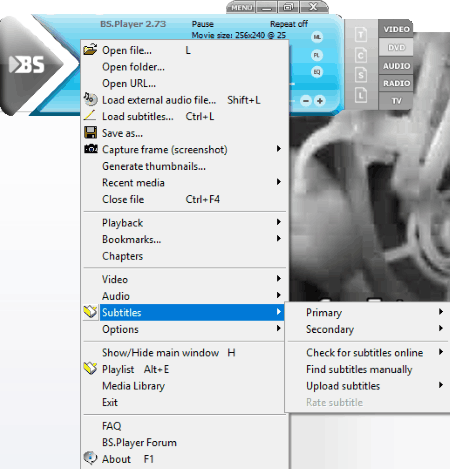This screenshot has height=469, width=450.
Task: Switch to AUDIO mode tab
Action: click(396, 66)
